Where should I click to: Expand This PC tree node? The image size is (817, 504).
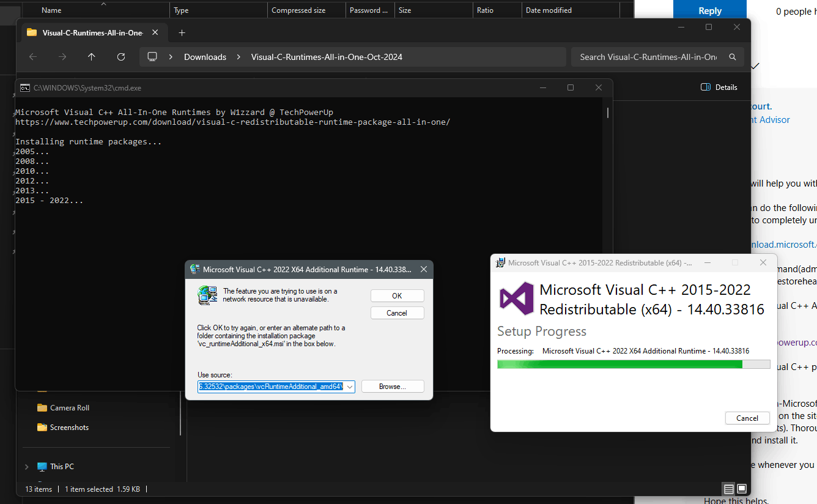tap(26, 467)
